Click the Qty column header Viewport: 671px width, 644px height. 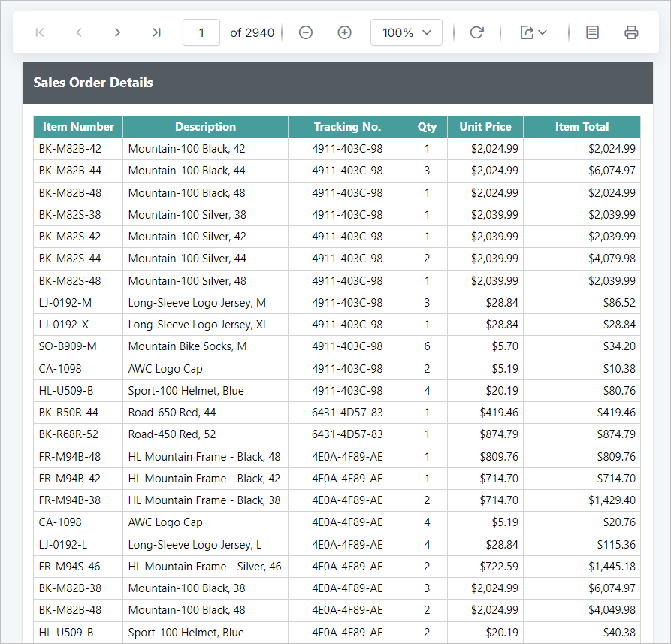[426, 127]
